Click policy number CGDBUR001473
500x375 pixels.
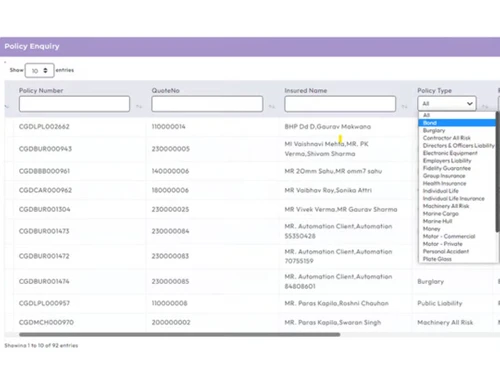click(x=44, y=231)
